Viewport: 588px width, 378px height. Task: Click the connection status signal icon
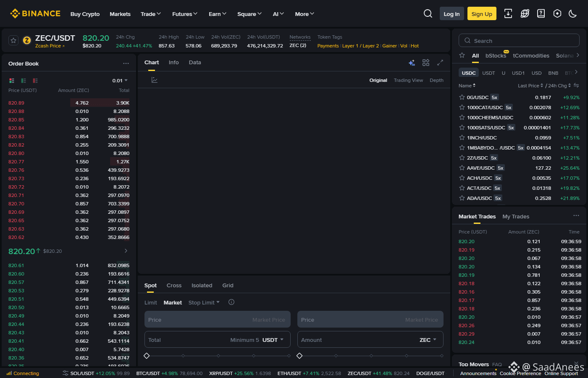(x=9, y=373)
